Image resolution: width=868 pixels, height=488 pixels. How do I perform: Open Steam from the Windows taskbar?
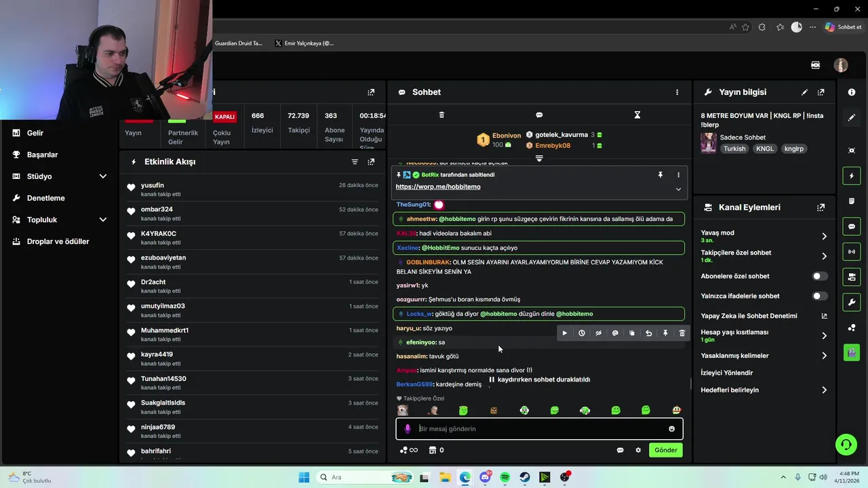point(525,478)
